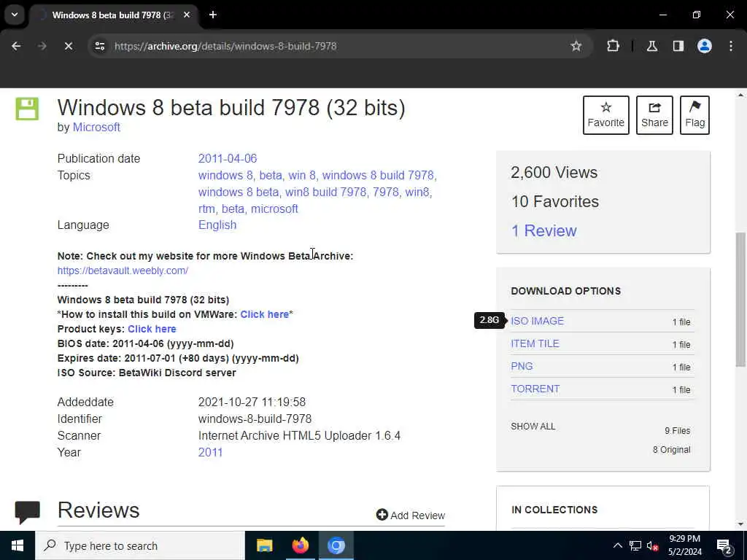
Task: Click the page vertical scrollbar thumb
Action: [x=740, y=299]
